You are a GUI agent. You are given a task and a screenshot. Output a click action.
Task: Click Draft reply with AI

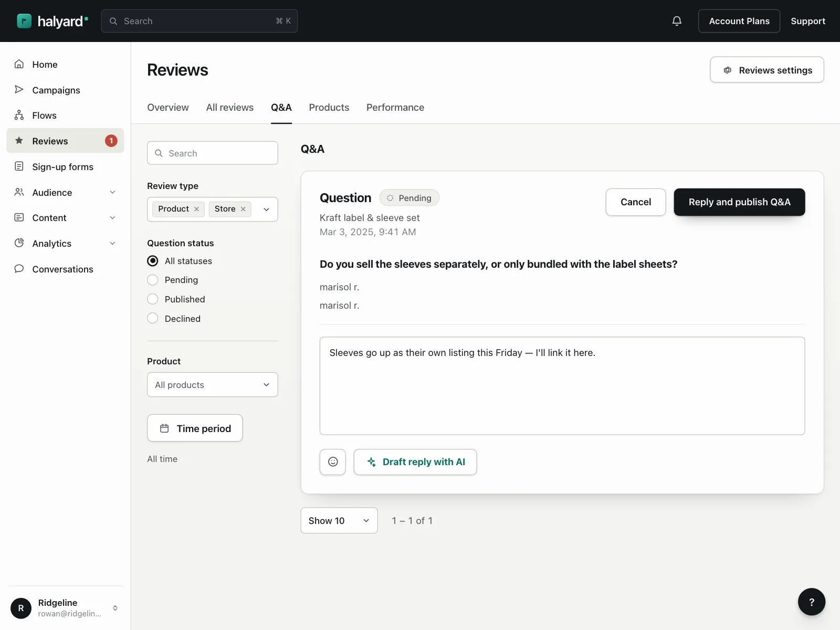(x=415, y=462)
